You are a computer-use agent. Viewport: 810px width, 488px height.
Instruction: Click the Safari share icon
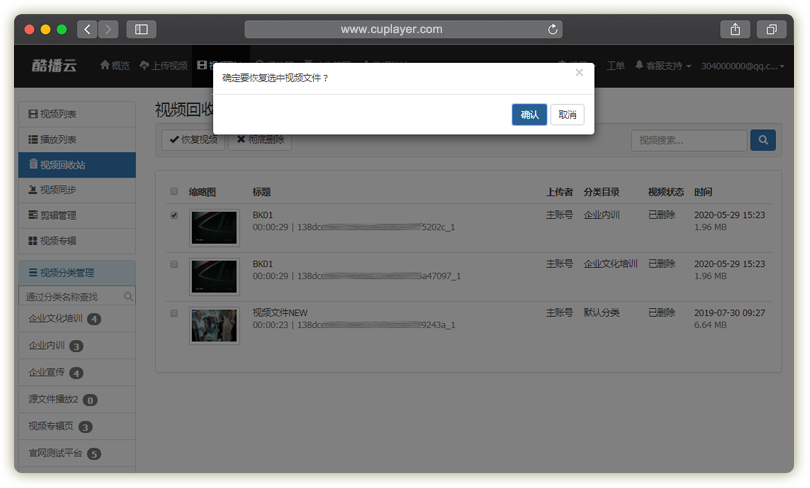click(x=735, y=30)
